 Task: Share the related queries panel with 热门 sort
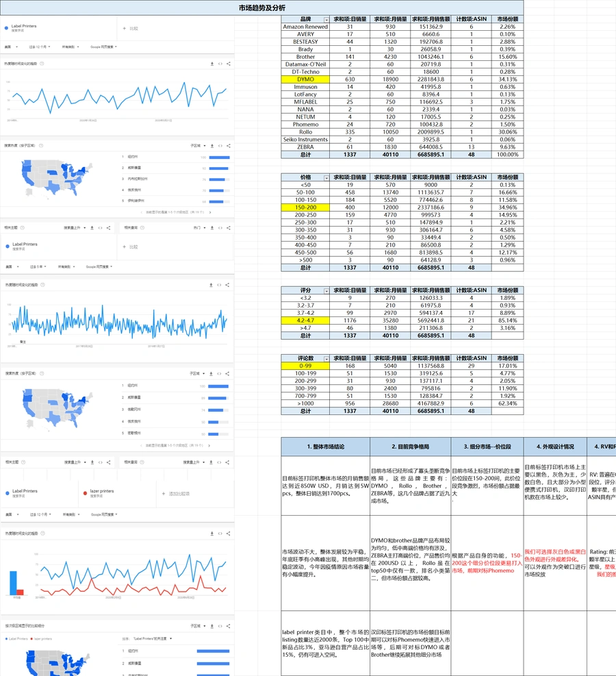[229, 227]
